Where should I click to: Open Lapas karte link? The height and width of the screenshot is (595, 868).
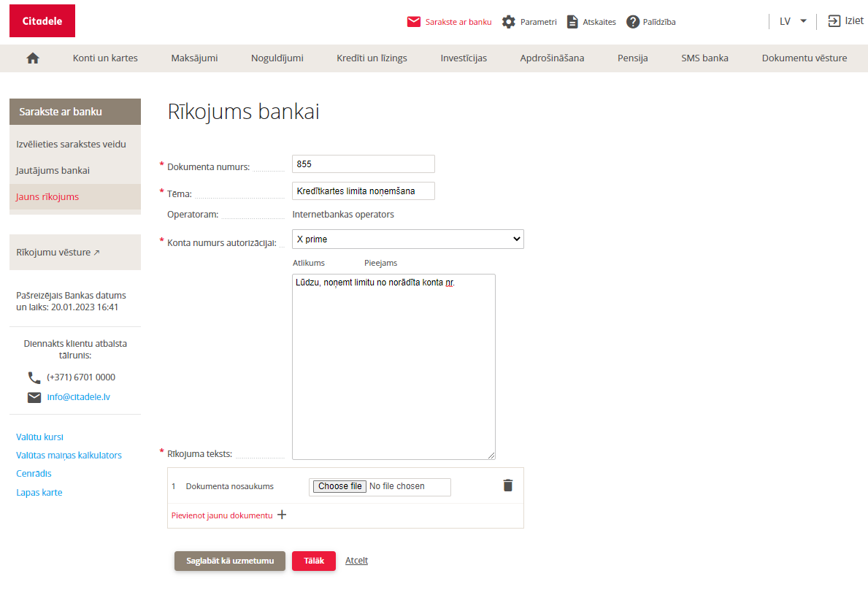point(39,493)
